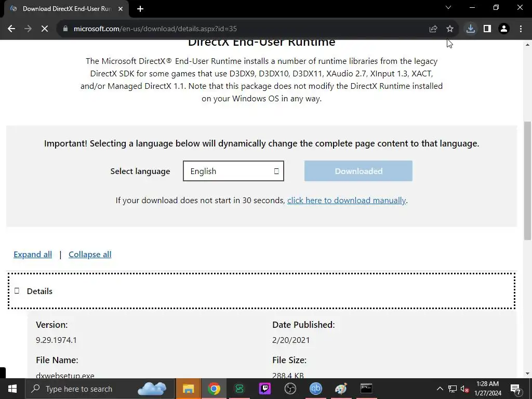532x399 pixels.
Task: Open the network status tray icon
Action: [453, 389]
